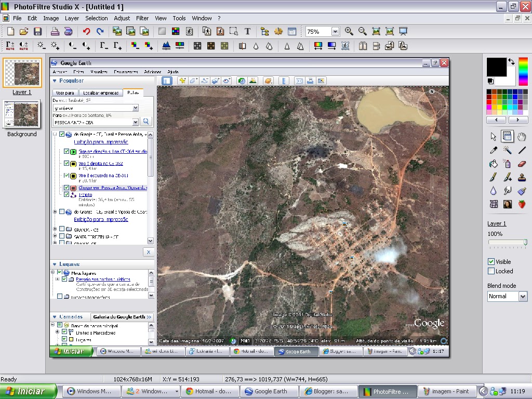
Task: Toggle the Locked checkbox for Layer 1
Action: tap(491, 271)
